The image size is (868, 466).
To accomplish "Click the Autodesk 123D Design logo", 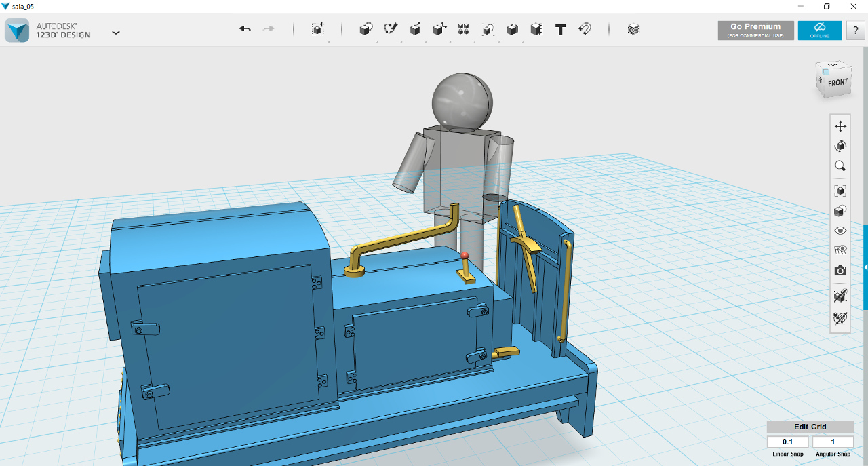I will click(x=17, y=31).
